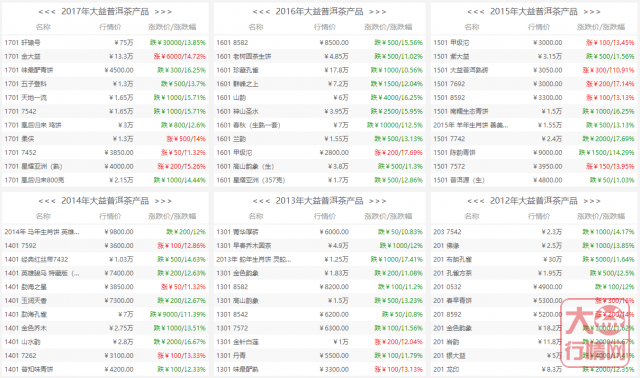Click the >>> arrows after 2016年大益普洱茶产品
This screenshot has width=640, height=378.
[378, 12]
